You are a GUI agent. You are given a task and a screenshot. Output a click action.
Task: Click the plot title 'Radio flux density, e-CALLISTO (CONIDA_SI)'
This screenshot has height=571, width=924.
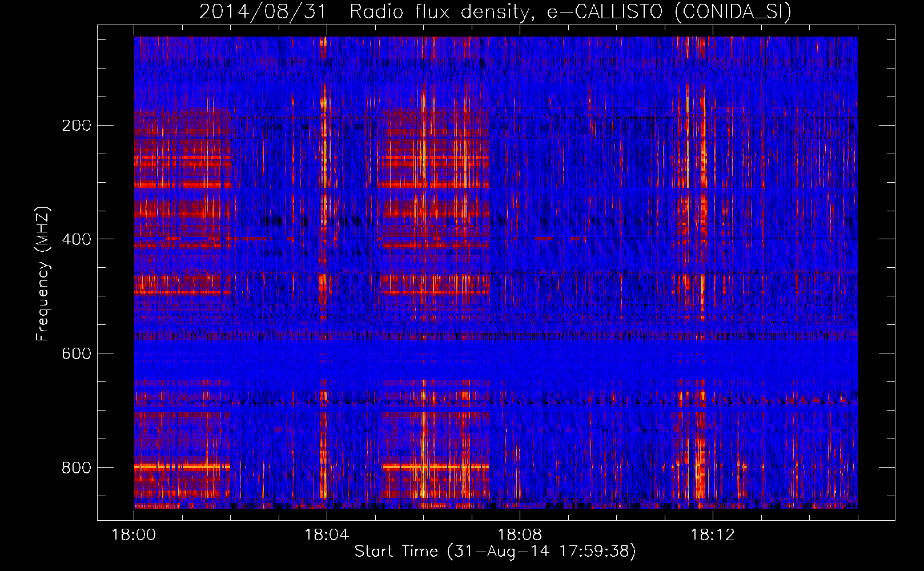click(571, 11)
